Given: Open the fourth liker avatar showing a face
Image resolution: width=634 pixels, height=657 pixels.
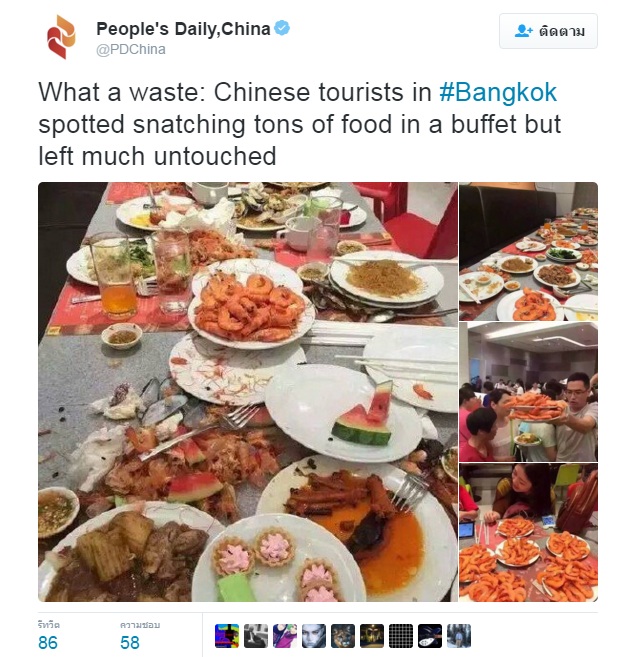Looking at the screenshot, I should click(313, 636).
